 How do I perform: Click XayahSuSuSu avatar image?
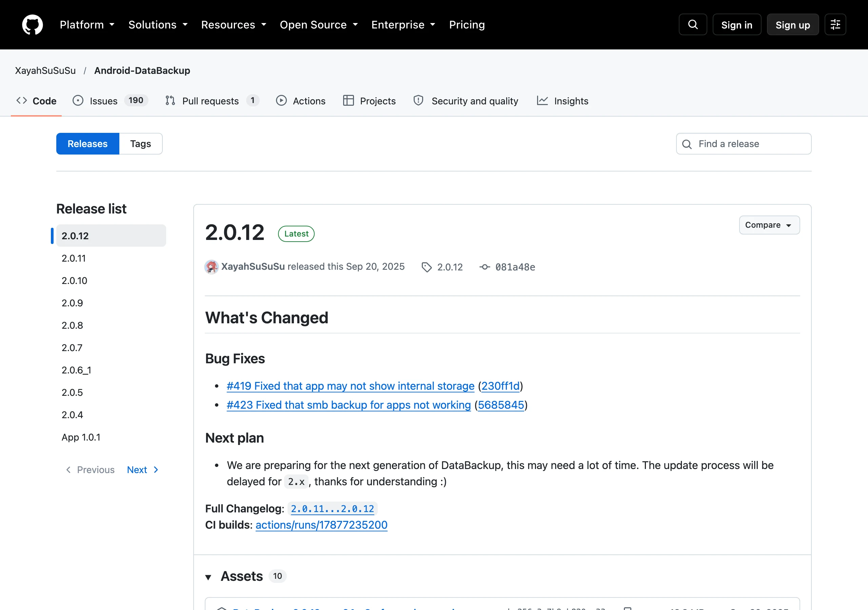(211, 267)
